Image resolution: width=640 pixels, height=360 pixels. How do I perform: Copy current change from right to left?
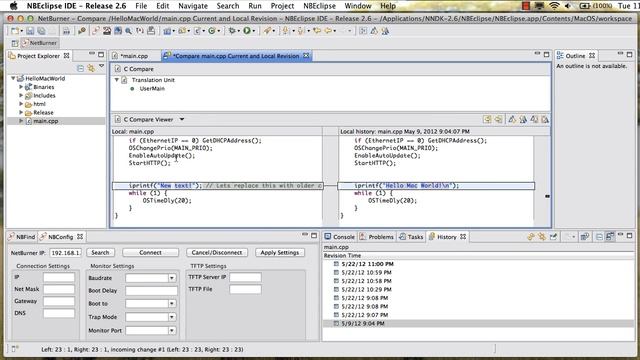coord(499,120)
